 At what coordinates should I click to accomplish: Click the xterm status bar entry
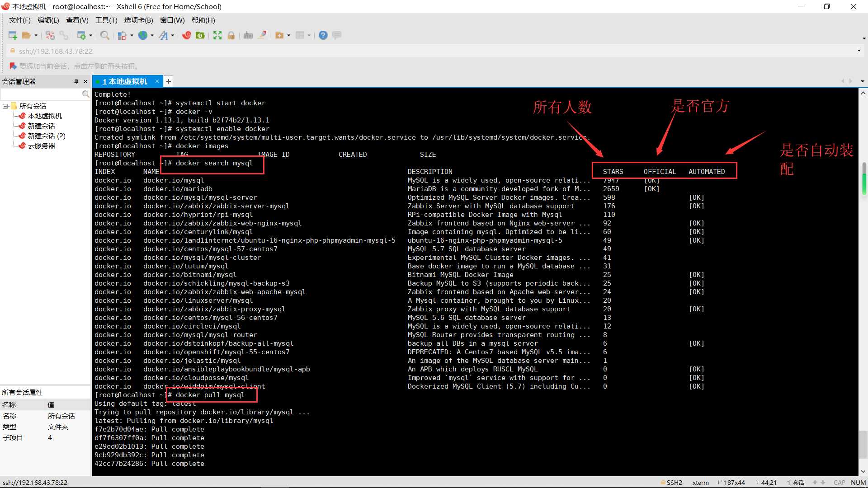click(700, 483)
